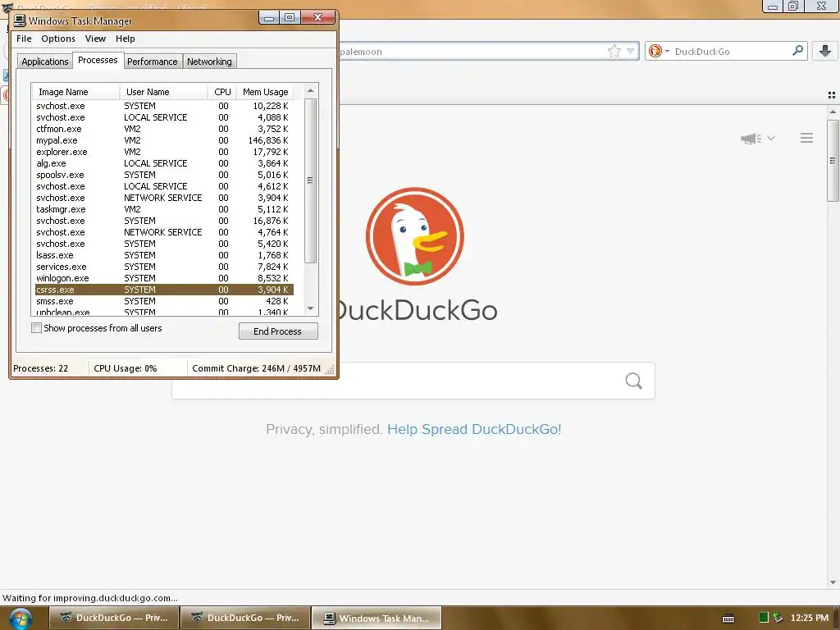This screenshot has height=630, width=840.
Task: Switch to the Performance tab
Action: pyautogui.click(x=152, y=62)
